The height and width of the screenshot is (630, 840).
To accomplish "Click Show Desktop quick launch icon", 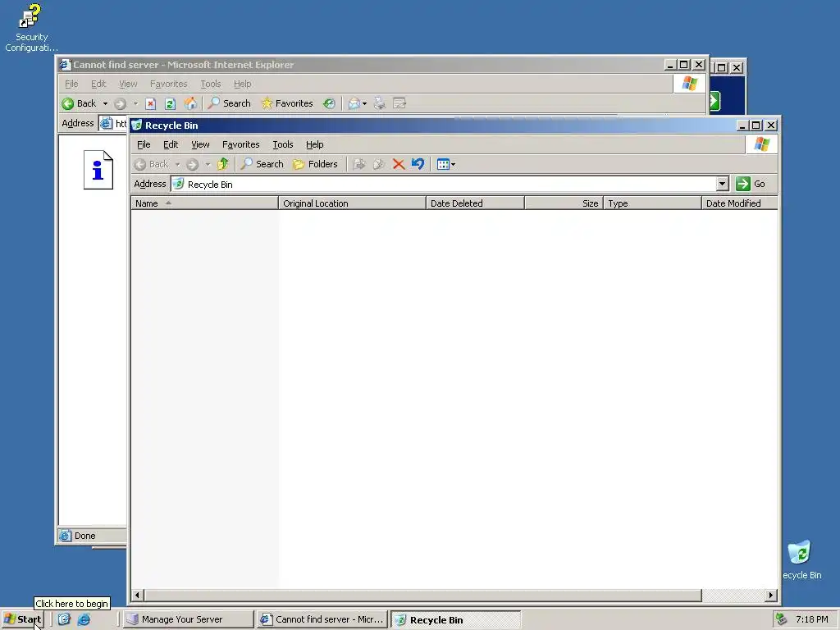I will (x=64, y=619).
